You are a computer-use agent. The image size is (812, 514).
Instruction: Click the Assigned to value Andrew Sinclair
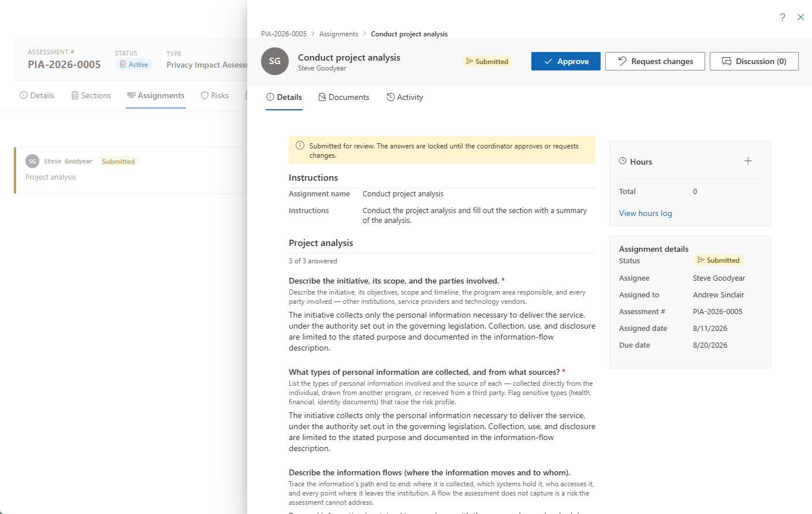tap(718, 295)
